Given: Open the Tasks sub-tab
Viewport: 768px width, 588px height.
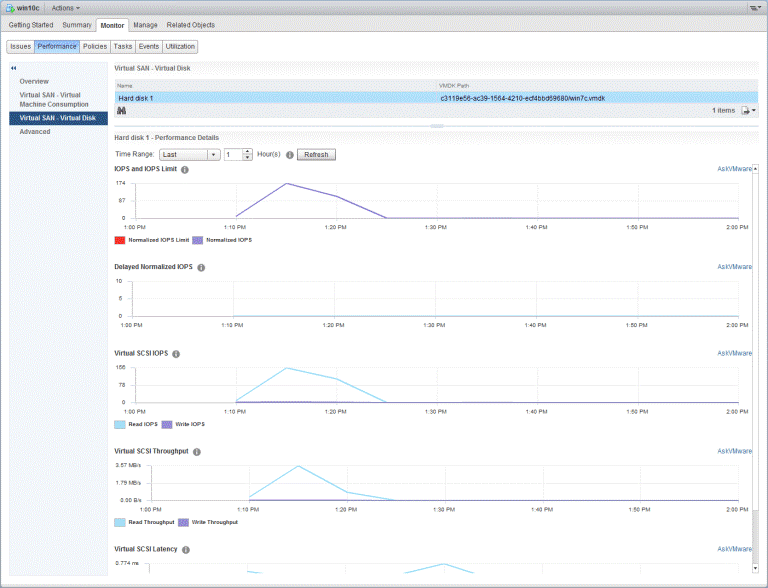Looking at the screenshot, I should click(122, 47).
